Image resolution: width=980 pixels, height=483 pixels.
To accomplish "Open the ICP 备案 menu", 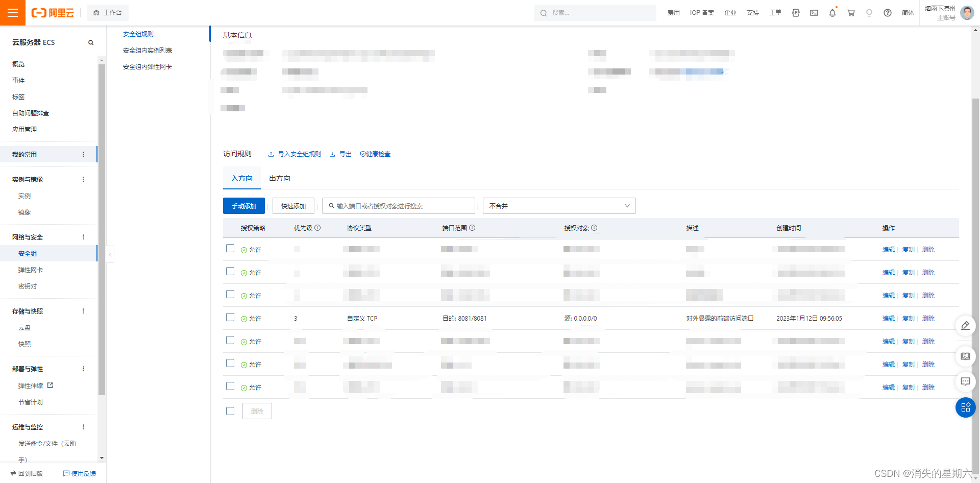I will pos(702,13).
